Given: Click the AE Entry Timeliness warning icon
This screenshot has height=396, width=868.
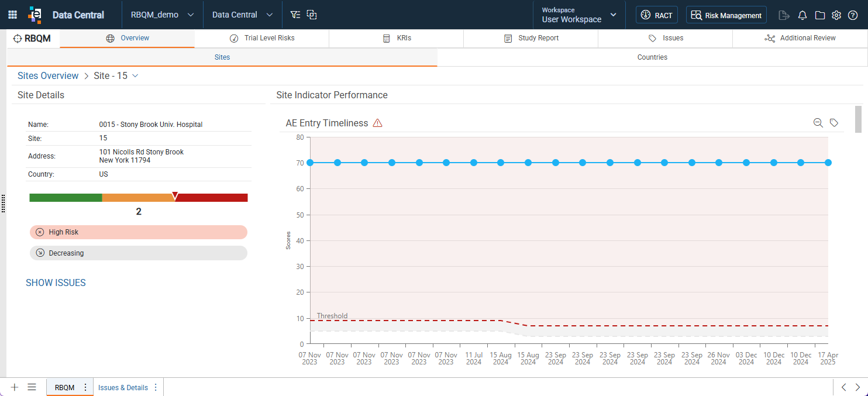Looking at the screenshot, I should [x=377, y=123].
